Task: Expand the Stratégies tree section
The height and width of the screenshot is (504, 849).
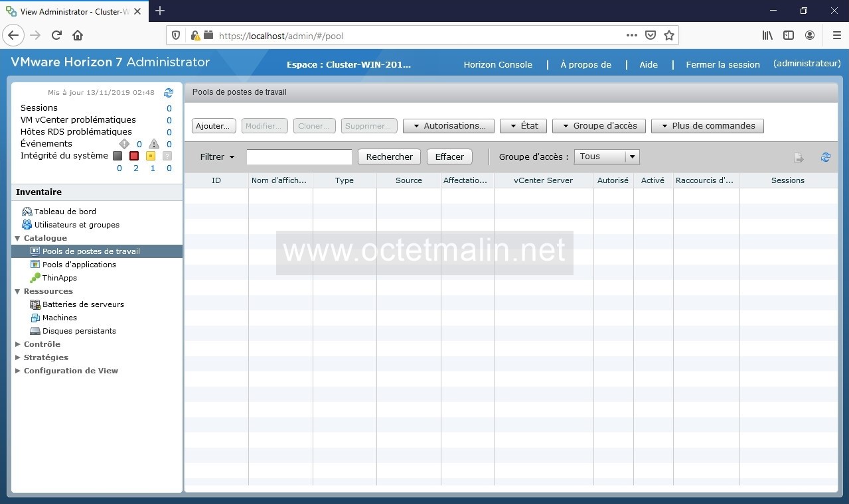Action: coord(18,357)
